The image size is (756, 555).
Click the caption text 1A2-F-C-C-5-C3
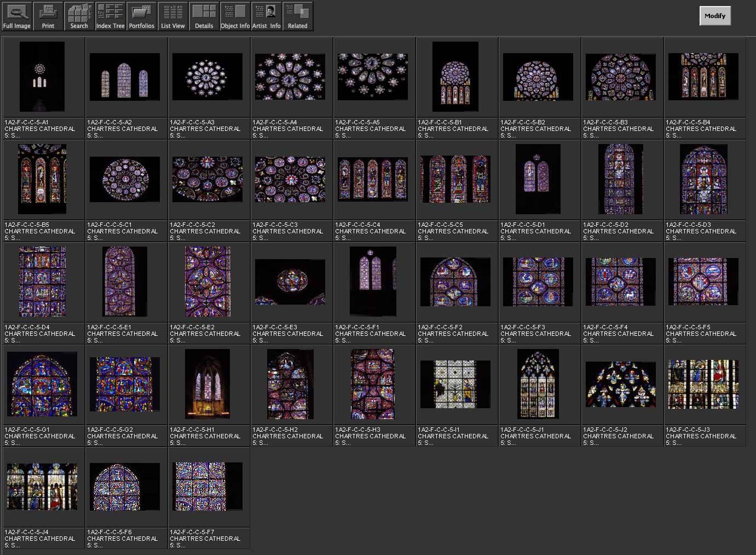point(275,225)
